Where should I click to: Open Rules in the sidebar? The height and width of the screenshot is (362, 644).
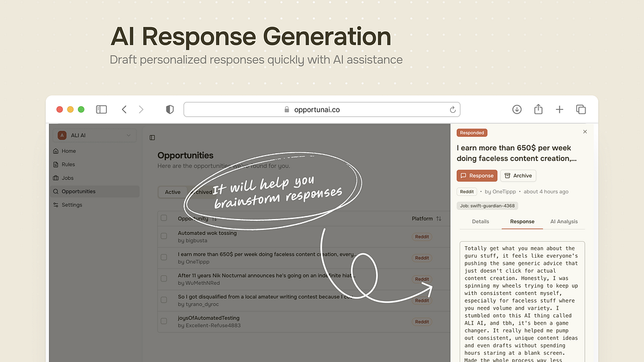point(68,165)
